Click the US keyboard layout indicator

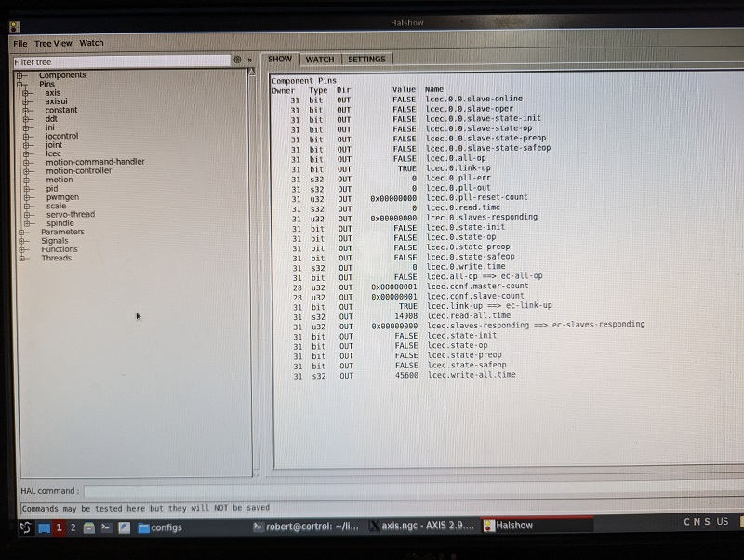pos(723,522)
